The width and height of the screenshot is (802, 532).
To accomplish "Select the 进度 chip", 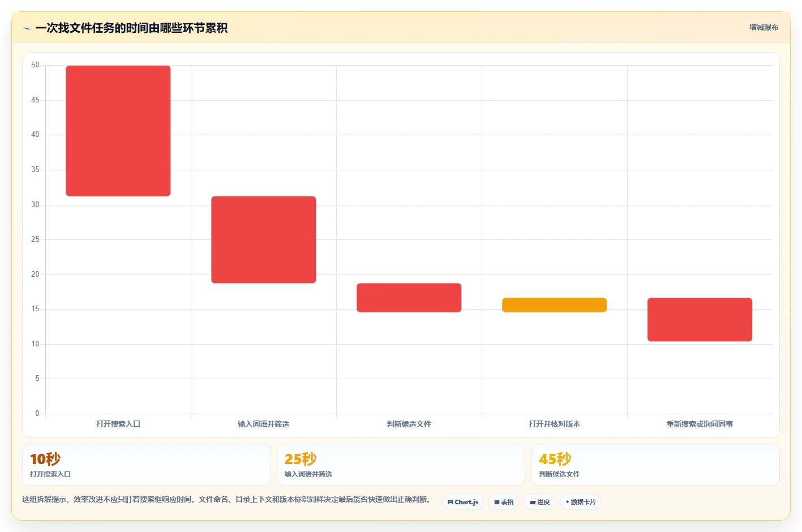I will point(539,502).
